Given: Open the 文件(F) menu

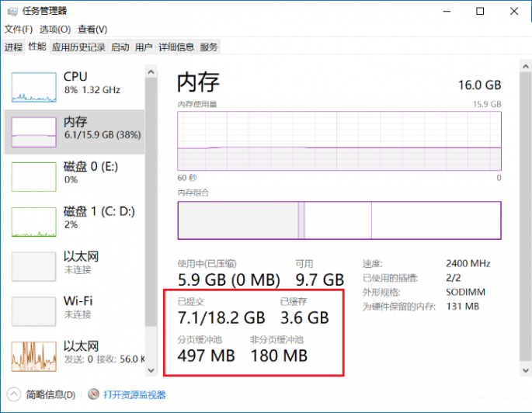Looking at the screenshot, I should 18,29.
